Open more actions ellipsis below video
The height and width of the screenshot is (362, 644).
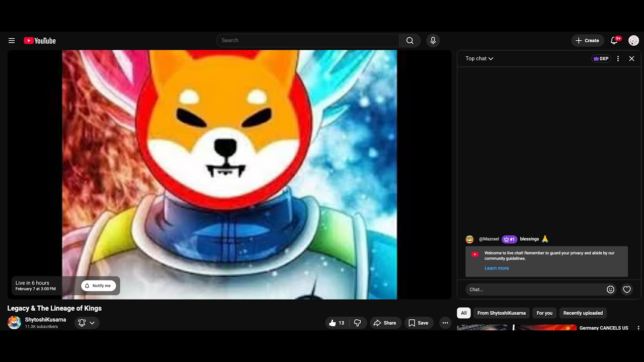445,323
